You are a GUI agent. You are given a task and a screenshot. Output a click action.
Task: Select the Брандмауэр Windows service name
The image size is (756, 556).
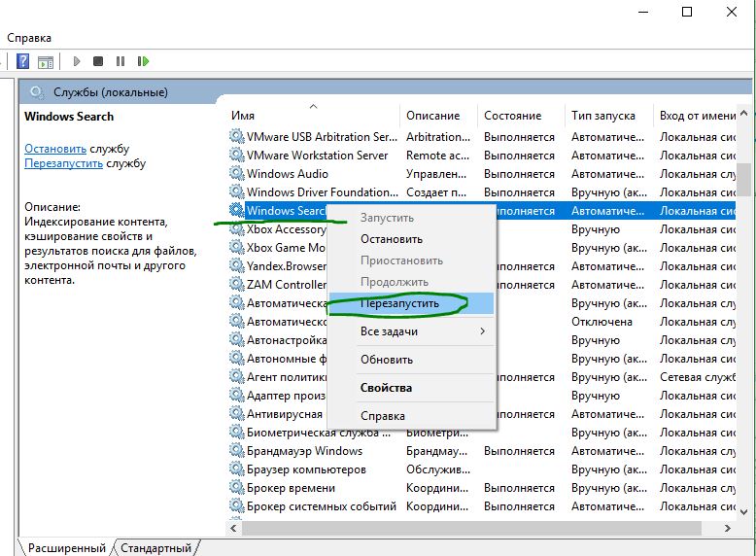305,451
